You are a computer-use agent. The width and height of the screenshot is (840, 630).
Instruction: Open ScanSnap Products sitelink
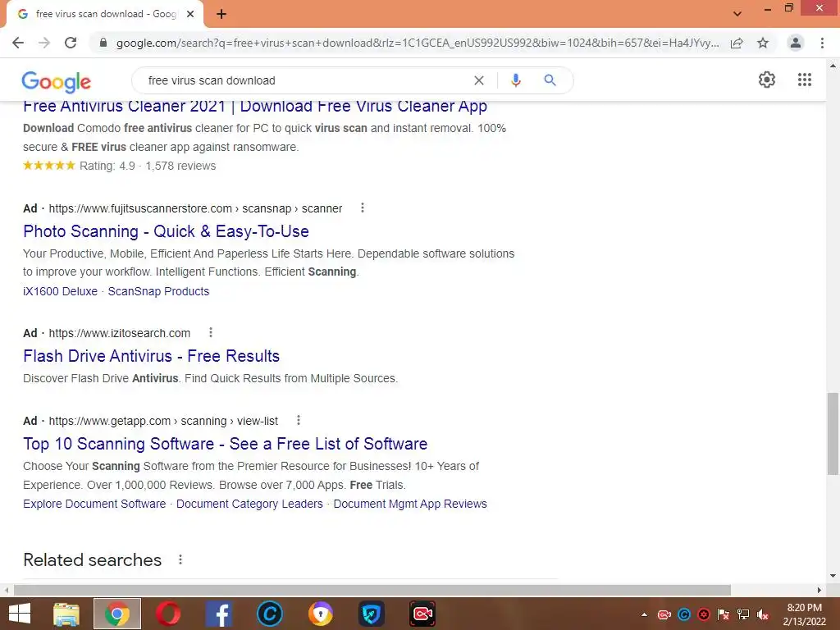pos(158,291)
